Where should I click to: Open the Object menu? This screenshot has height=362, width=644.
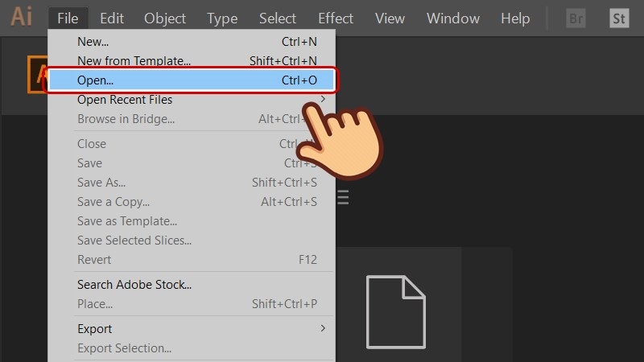[x=165, y=18]
